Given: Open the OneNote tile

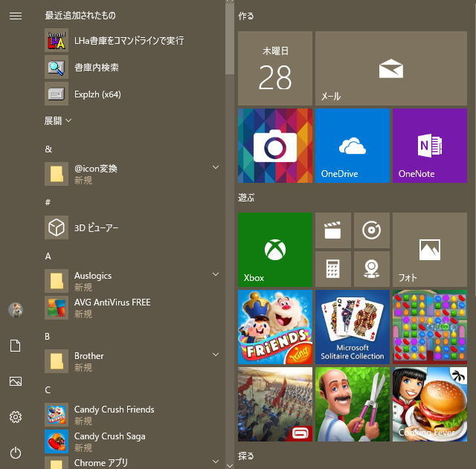Looking at the screenshot, I should [x=430, y=146].
